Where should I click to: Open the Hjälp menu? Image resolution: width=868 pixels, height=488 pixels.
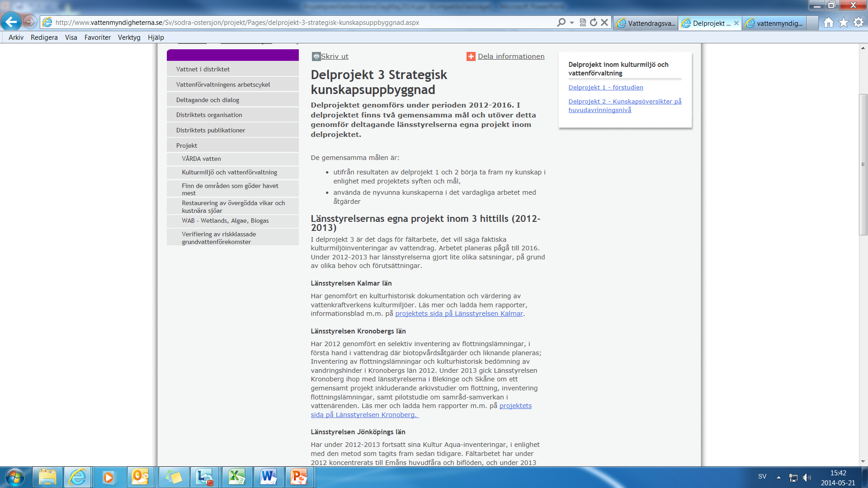156,38
